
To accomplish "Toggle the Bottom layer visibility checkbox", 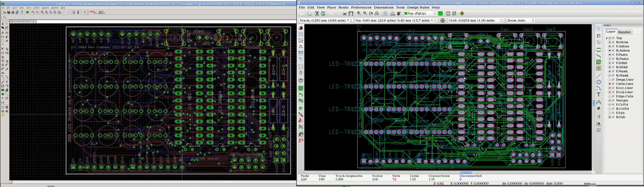I will tap(613, 42).
